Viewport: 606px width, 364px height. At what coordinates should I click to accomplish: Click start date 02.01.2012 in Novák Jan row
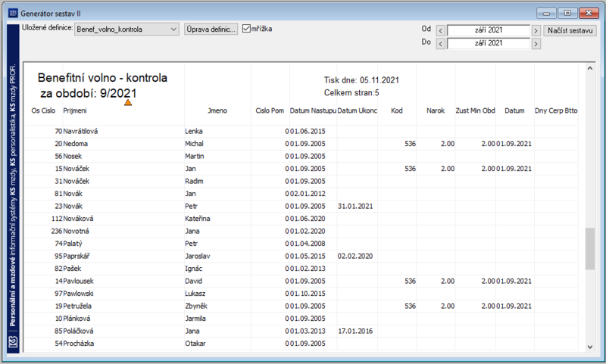[308, 194]
